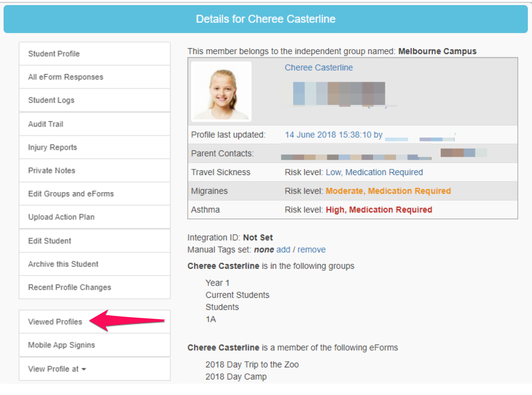Click the add manual tags link

[283, 249]
